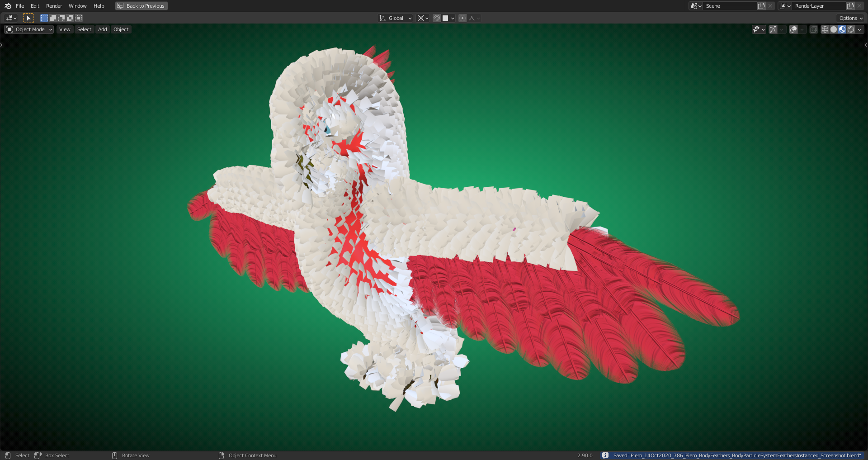Enable snapping with the magnet icon
The height and width of the screenshot is (460, 868).
[x=437, y=18]
